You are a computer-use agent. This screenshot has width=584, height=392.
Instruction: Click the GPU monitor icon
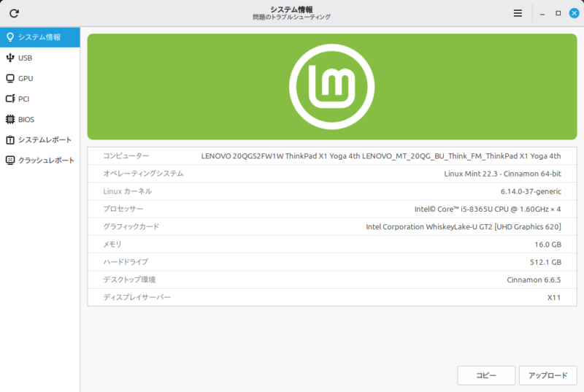10,78
